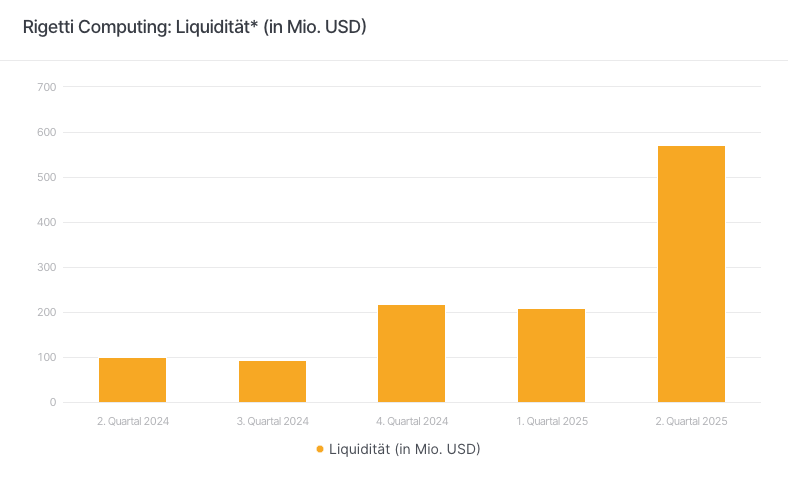
Task: Select the bar for 2. Quartal 2024
Action: coord(132,380)
